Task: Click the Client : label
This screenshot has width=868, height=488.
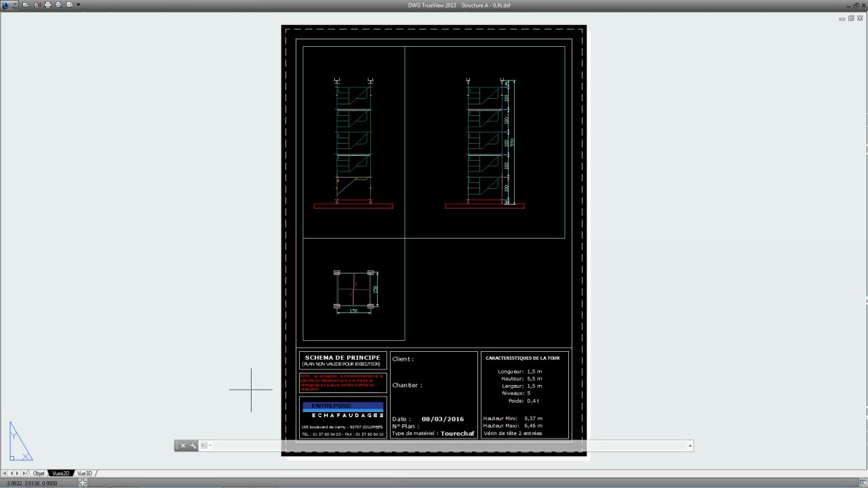Action: [403, 359]
